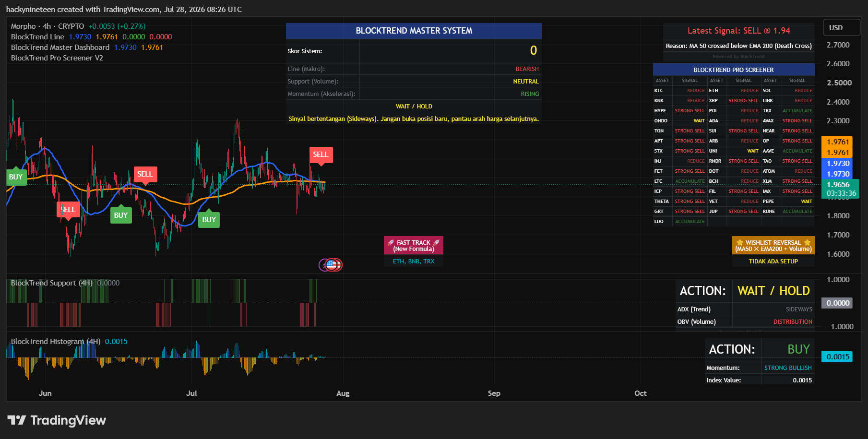Click the BlockTrend Line legend label
The height and width of the screenshot is (439, 868).
[x=37, y=36]
